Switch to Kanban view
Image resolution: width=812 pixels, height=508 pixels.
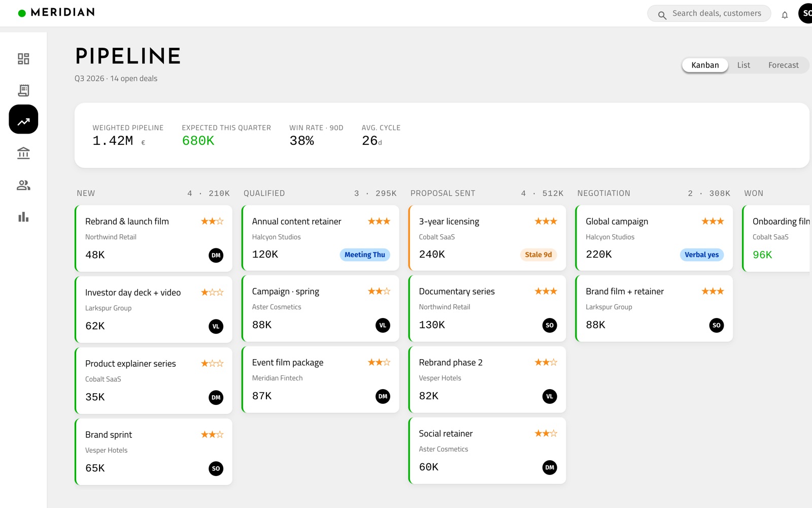click(x=705, y=65)
